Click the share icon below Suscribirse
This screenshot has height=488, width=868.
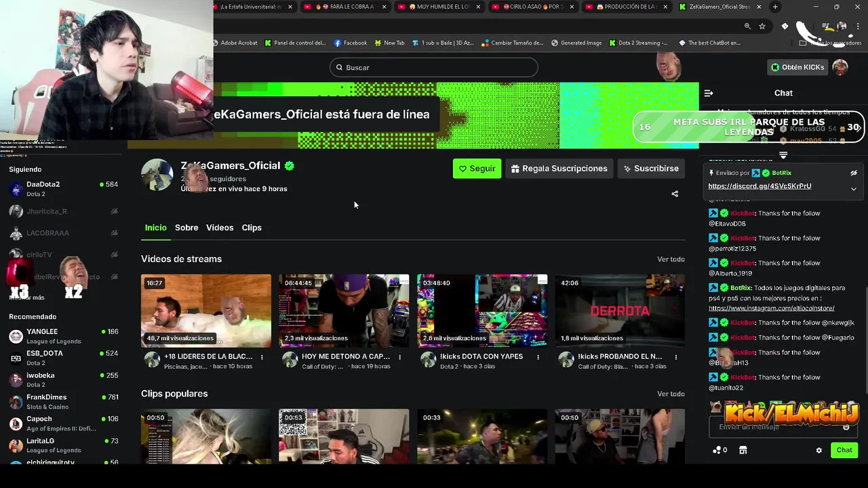pos(675,194)
